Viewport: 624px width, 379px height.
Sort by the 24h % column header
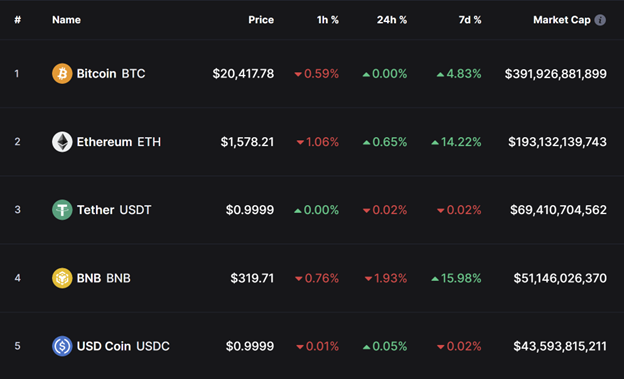coord(392,20)
